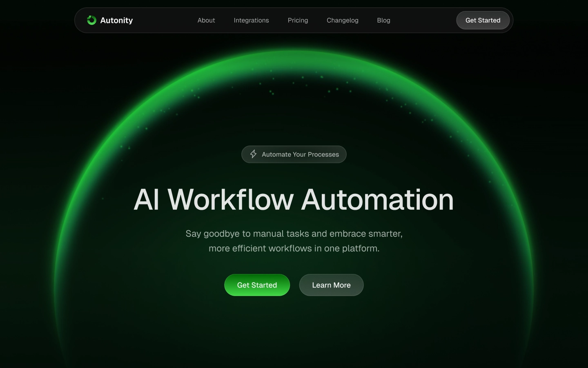
Task: Click the 'Say goodbye to manual tasks' line
Action: click(x=294, y=233)
